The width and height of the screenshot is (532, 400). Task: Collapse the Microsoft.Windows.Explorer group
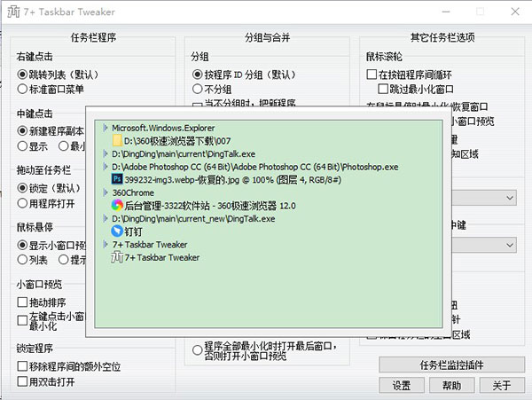click(x=106, y=128)
